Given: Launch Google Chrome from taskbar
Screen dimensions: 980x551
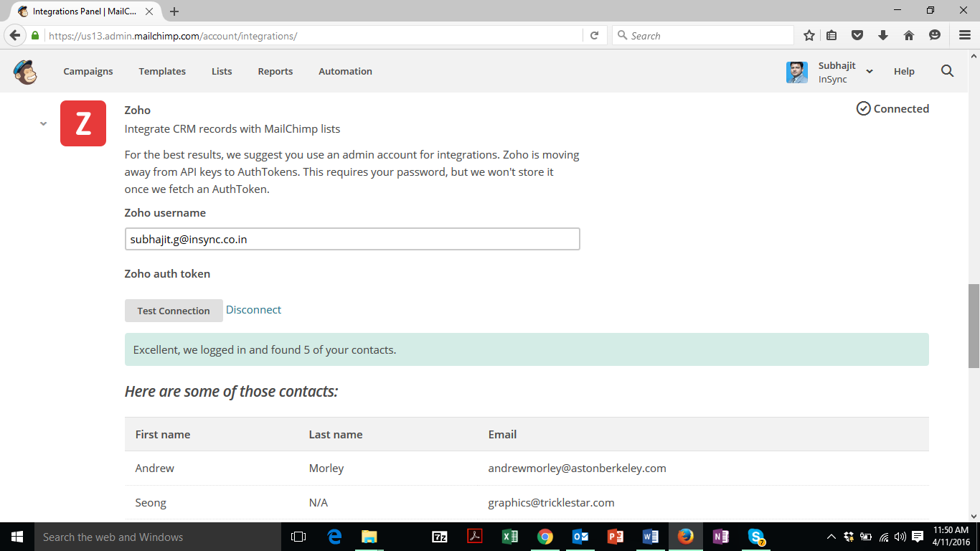Looking at the screenshot, I should coord(545,537).
